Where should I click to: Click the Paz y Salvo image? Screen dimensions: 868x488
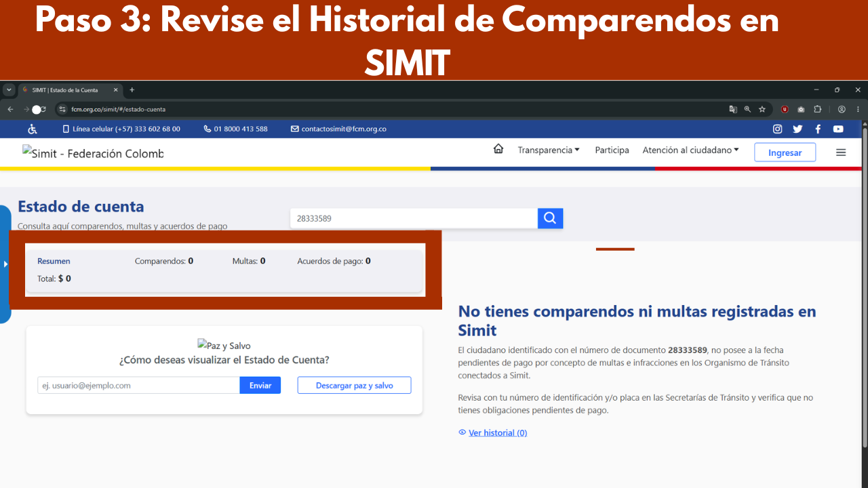[224, 345]
